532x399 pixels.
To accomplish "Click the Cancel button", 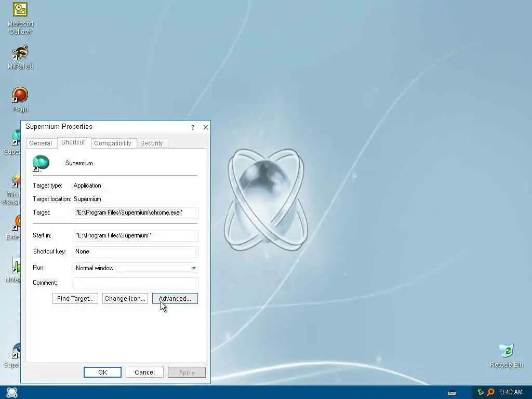I will pyautogui.click(x=144, y=372).
